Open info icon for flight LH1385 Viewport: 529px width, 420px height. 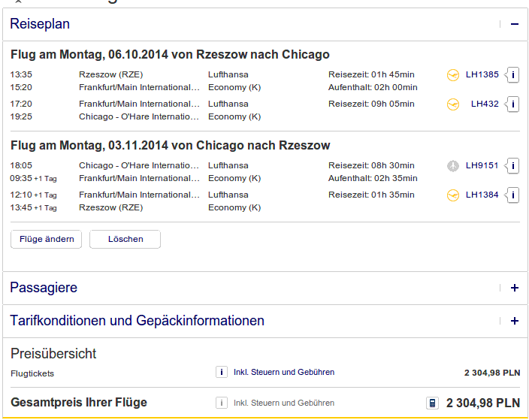click(x=512, y=74)
